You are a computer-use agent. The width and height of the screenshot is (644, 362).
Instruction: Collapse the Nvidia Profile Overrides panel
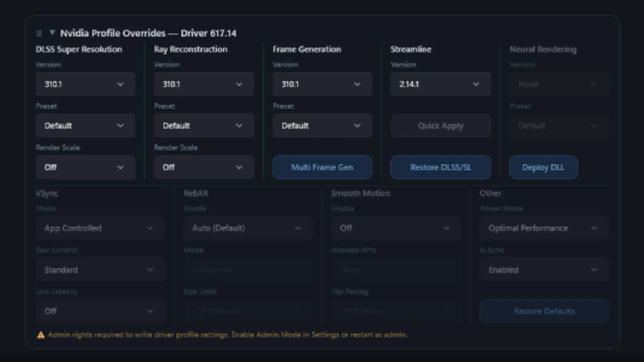(52, 33)
